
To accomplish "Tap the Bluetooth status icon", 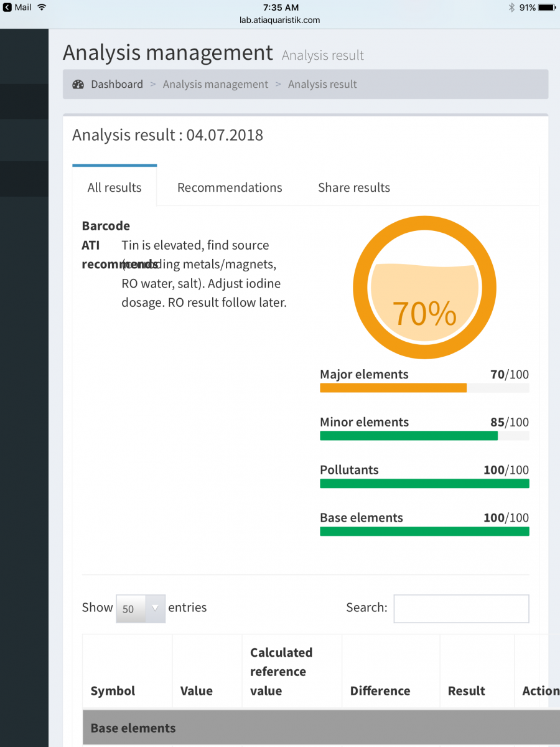I will click(511, 7).
